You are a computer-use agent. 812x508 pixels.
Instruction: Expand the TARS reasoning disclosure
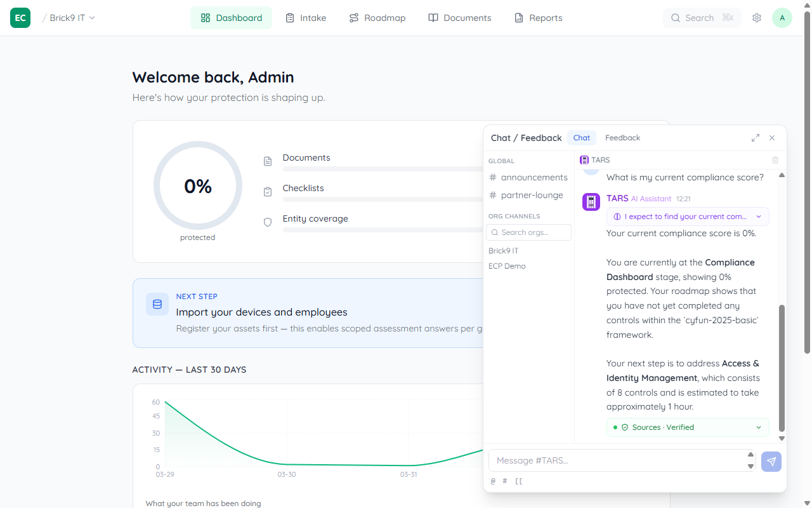click(688, 217)
